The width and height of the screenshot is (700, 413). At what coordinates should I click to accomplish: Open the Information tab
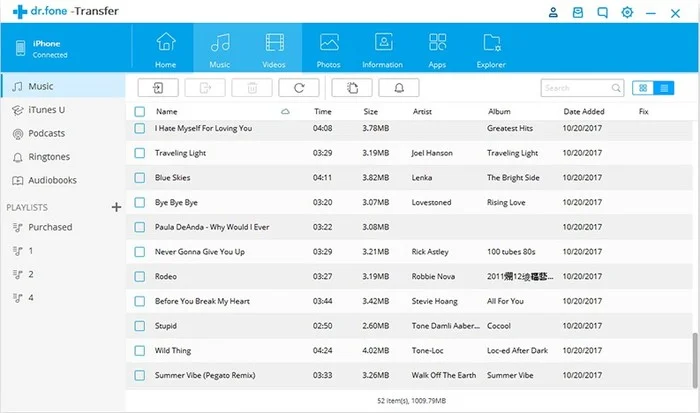tap(383, 48)
